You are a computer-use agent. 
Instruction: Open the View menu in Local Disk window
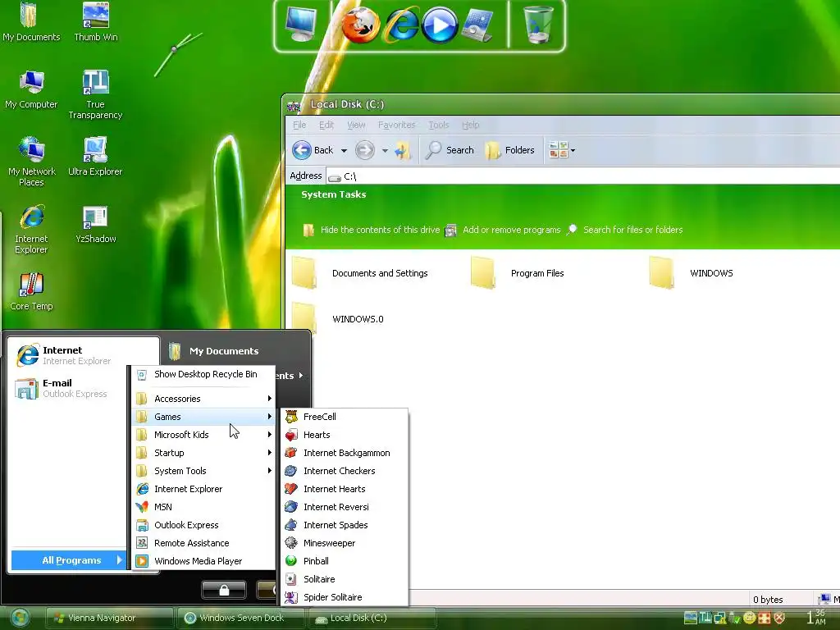pos(356,125)
